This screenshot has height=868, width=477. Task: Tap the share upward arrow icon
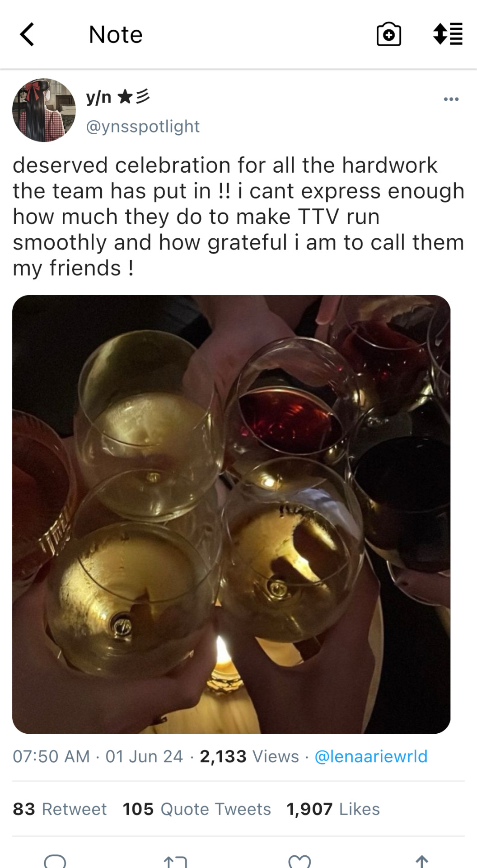tap(422, 861)
